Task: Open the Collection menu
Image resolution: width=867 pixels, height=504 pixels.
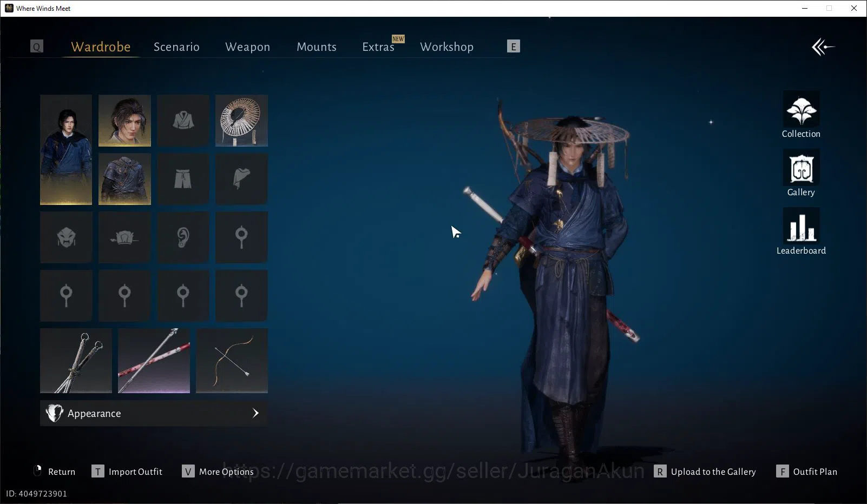Action: [x=801, y=115]
